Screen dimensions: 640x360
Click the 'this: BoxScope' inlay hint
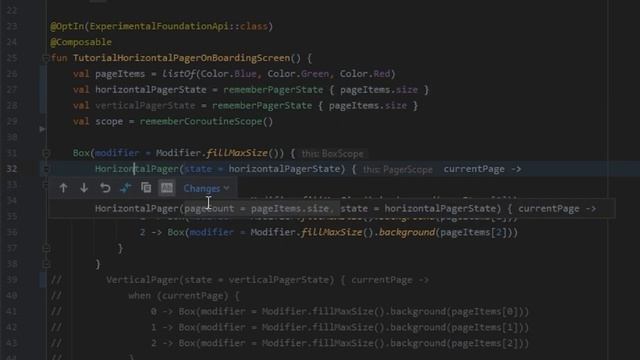[333, 154]
